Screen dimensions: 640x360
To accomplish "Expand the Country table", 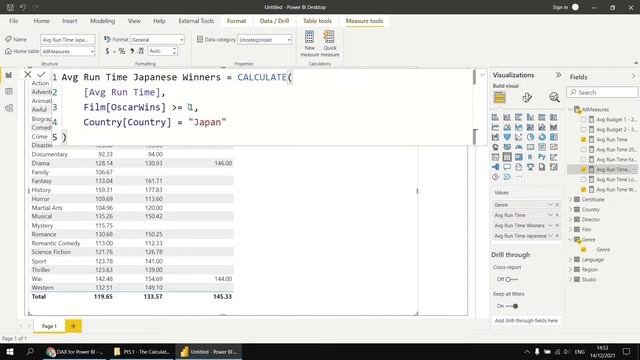I will point(571,209).
